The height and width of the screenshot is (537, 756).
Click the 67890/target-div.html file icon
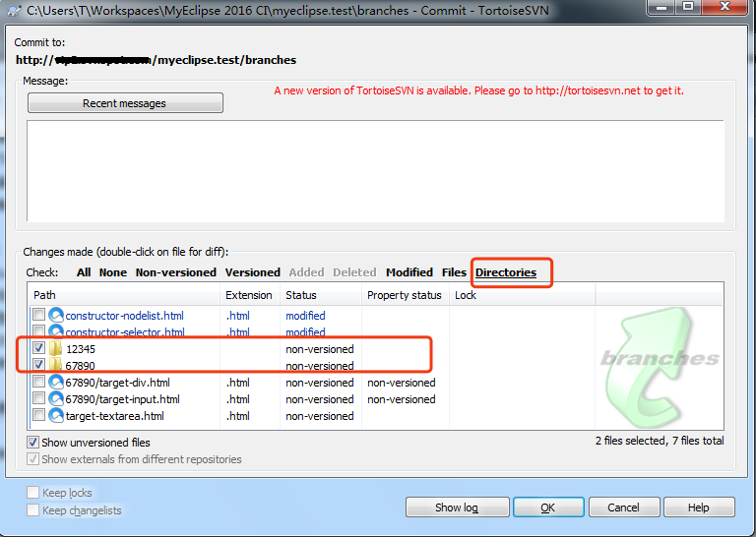(56, 383)
